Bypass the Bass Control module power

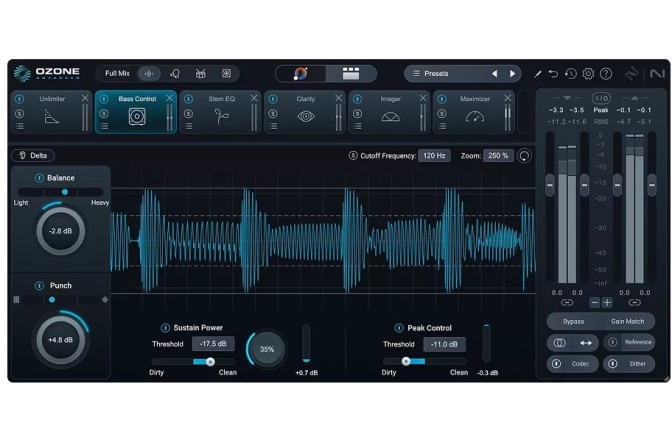point(104,99)
